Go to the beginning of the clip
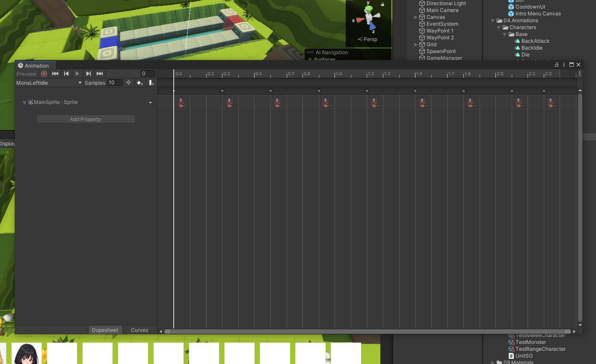This screenshot has height=364, width=596. pos(55,74)
